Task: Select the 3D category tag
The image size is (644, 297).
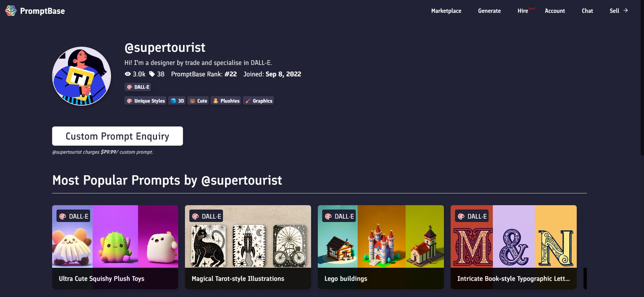Action: pos(177,101)
